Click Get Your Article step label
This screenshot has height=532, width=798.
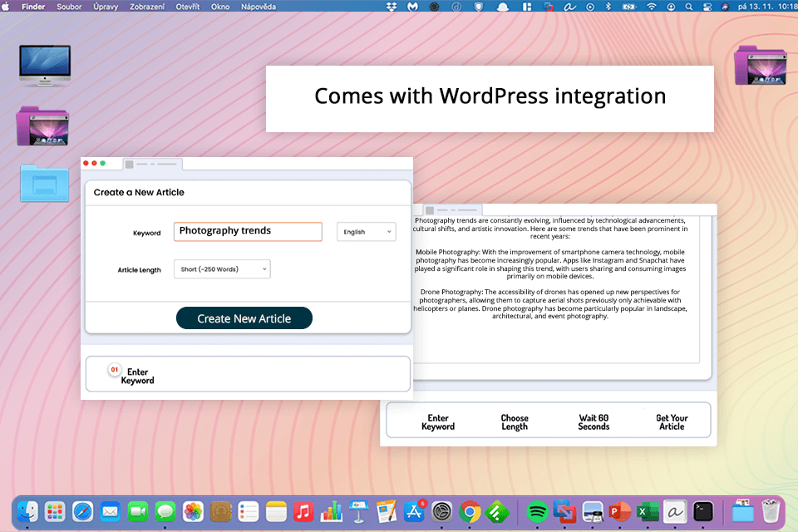[x=672, y=422]
